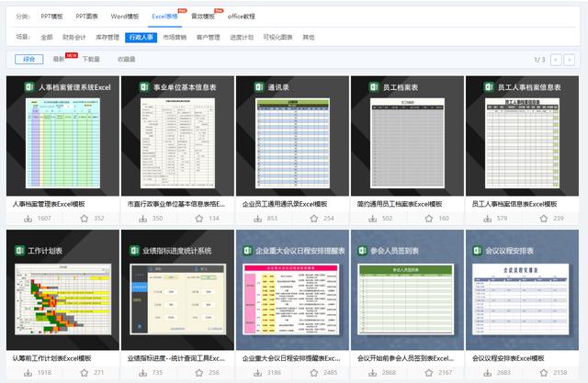The height and width of the screenshot is (383, 588).
Task: Open the 参会人员签到表 thumbnail
Action: point(407,290)
